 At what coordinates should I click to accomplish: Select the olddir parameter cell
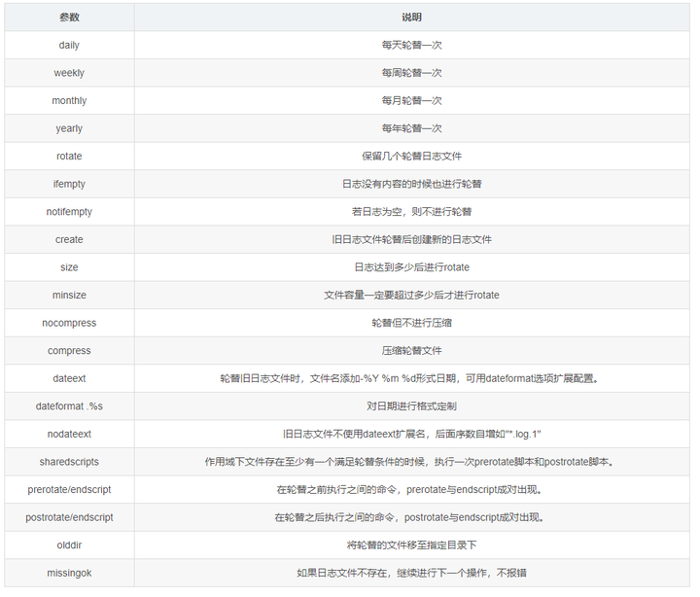(69, 545)
